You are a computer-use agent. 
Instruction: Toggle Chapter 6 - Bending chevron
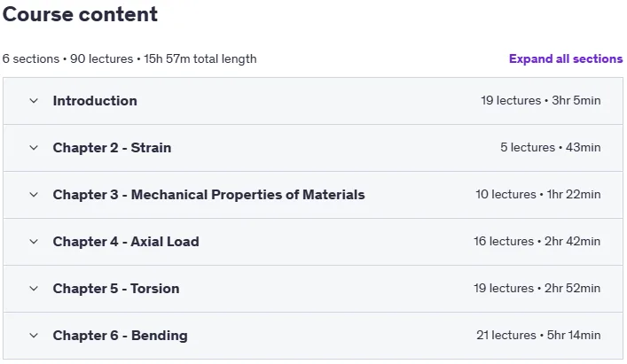tap(34, 336)
